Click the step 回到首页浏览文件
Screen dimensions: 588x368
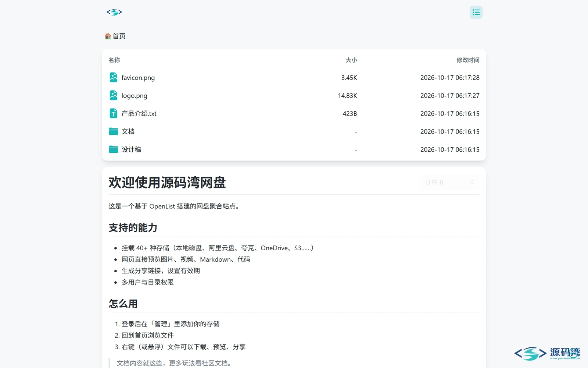(148, 335)
